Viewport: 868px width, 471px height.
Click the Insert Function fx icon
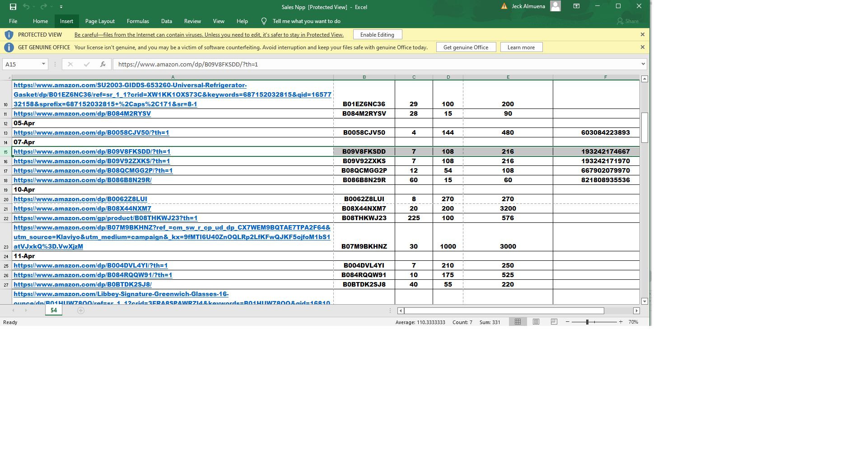click(x=103, y=64)
